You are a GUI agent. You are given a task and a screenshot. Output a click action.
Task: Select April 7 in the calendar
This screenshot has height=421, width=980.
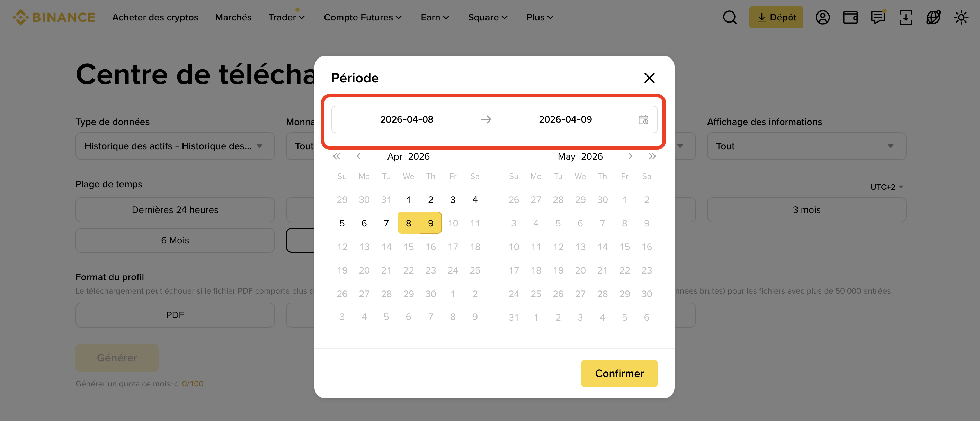[386, 223]
